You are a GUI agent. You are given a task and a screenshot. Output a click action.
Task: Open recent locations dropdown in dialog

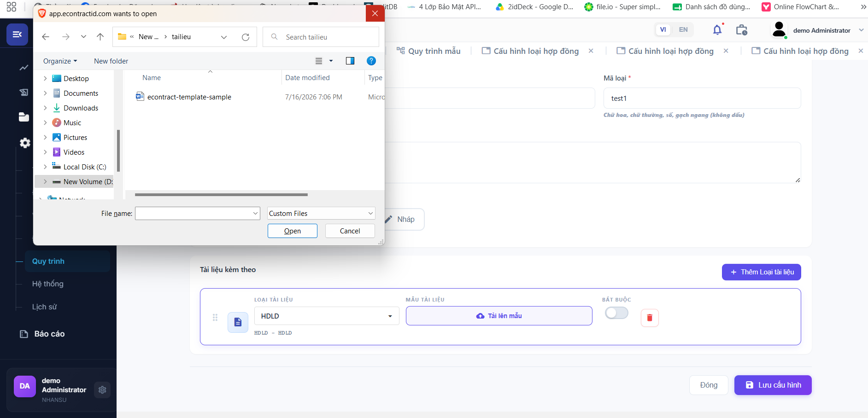click(x=83, y=37)
